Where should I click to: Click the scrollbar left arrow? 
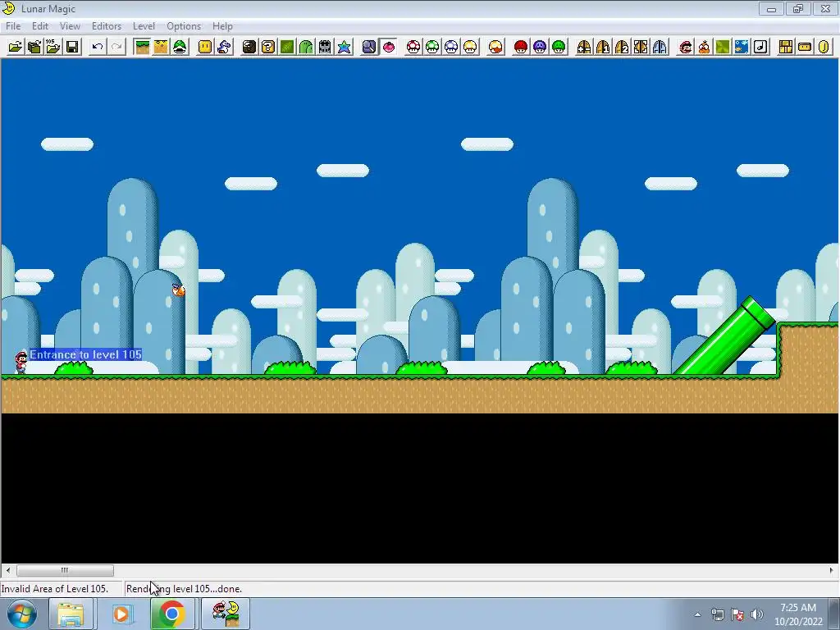8,571
